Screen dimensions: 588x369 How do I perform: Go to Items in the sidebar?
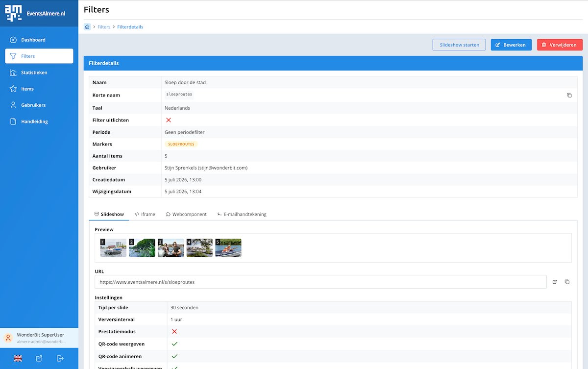(x=39, y=89)
